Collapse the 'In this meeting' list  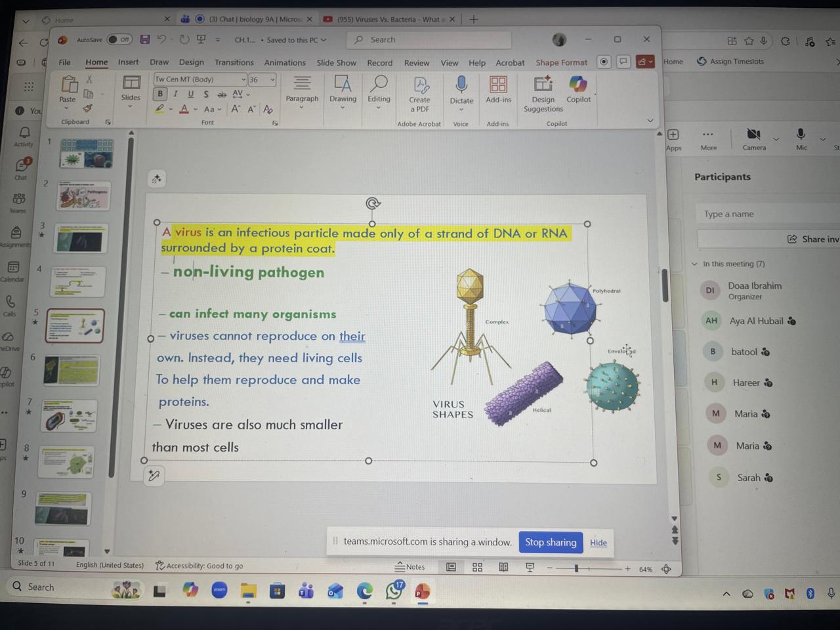(694, 264)
